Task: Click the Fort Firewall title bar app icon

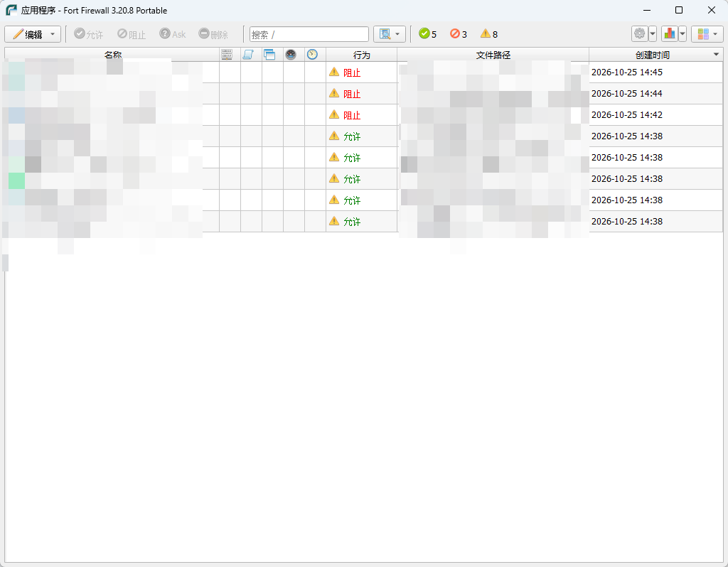Action: pos(11,10)
